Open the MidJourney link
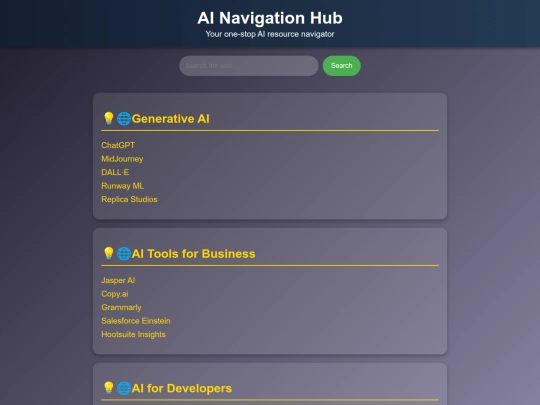Screen dimensions: 540x405 [122, 159]
